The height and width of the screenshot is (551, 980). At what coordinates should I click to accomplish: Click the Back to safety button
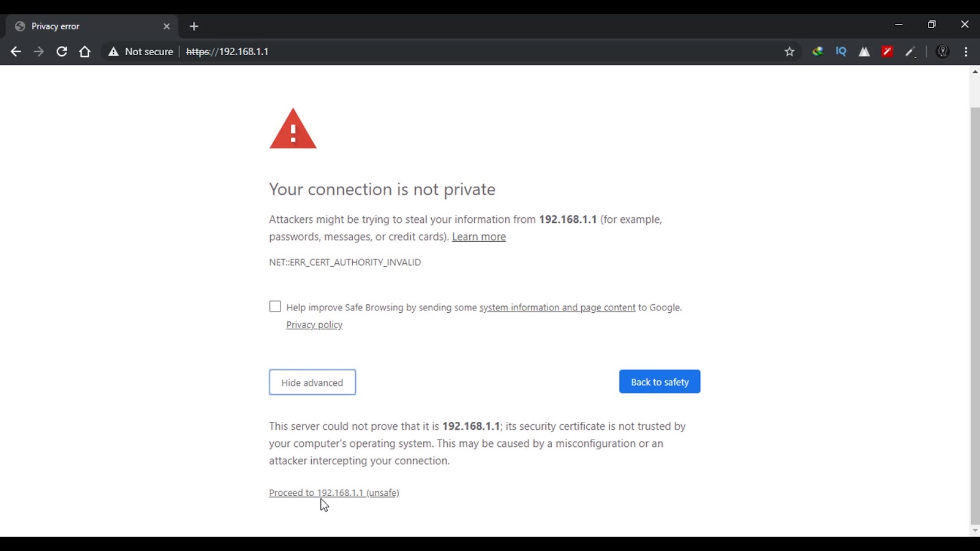click(x=660, y=382)
